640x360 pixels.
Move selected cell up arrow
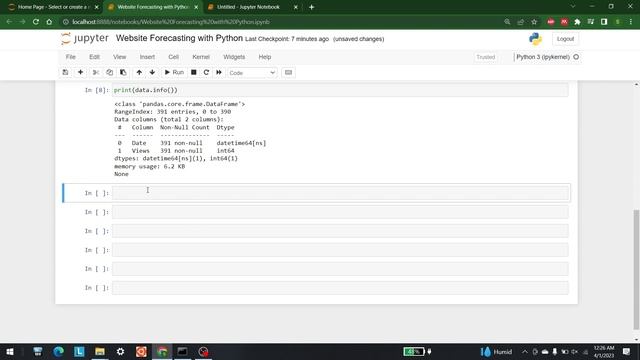(139, 72)
